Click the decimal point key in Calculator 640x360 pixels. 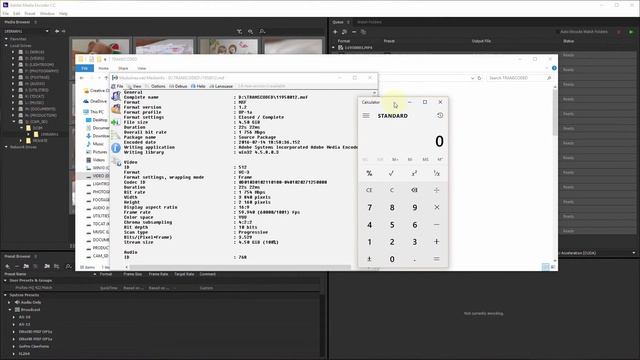pos(414,259)
